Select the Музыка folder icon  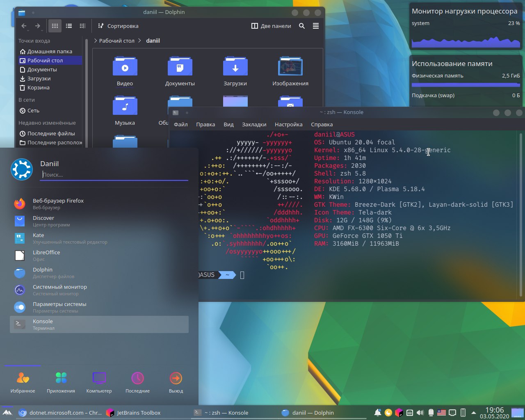click(125, 106)
